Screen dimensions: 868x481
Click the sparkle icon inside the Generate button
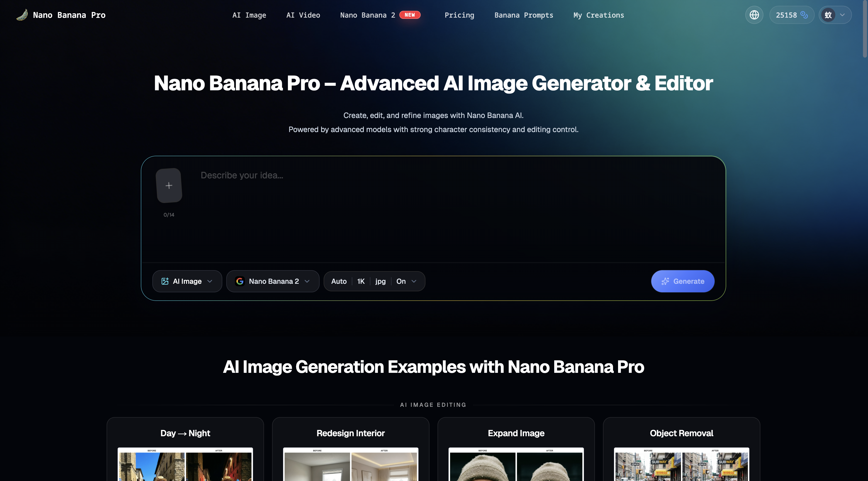point(666,281)
